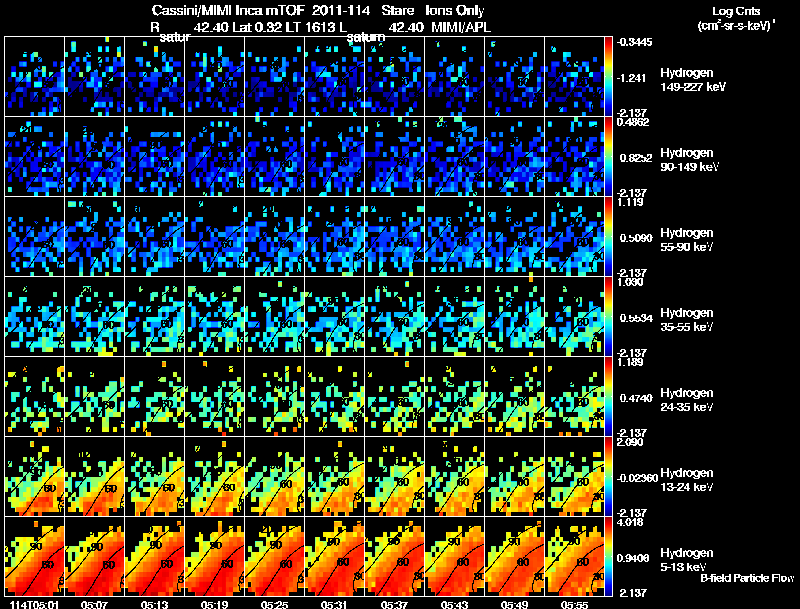Pick the color bar beside the 13-24 keV row
Image resolution: width=800 pixels, height=609 pixels.
click(x=608, y=477)
